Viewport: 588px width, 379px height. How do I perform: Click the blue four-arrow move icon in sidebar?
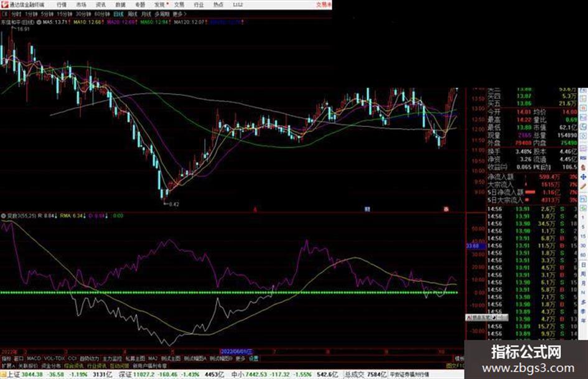coord(583,177)
